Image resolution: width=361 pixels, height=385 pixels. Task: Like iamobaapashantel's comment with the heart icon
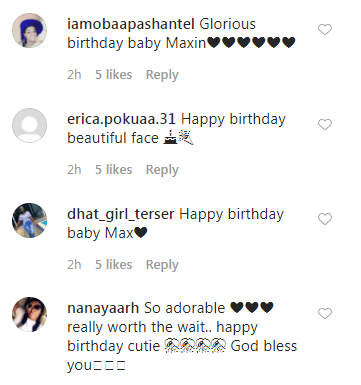point(325,30)
